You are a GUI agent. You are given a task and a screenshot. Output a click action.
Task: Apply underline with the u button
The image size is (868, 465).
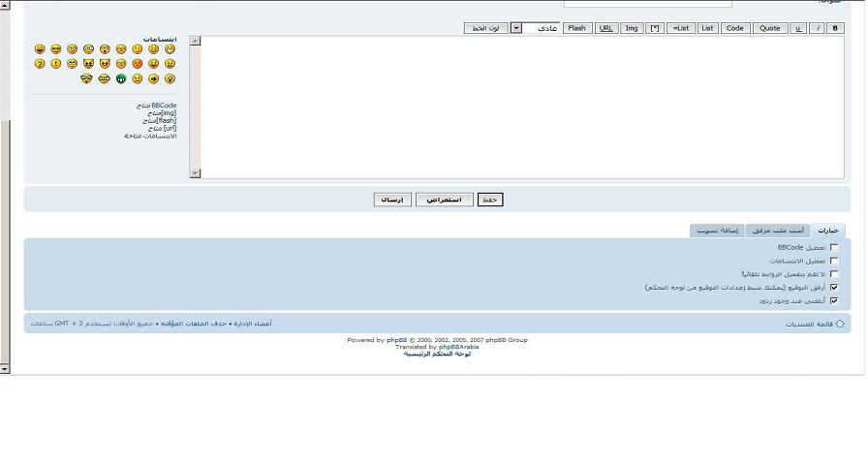click(799, 28)
